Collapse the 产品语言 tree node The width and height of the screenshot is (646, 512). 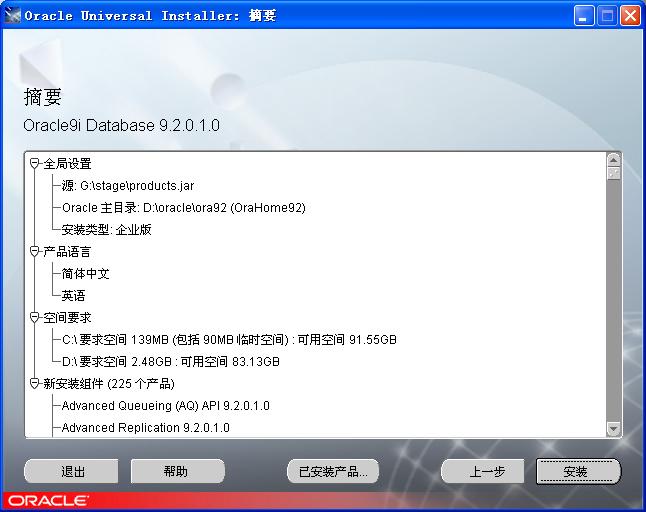pyautogui.click(x=35, y=251)
